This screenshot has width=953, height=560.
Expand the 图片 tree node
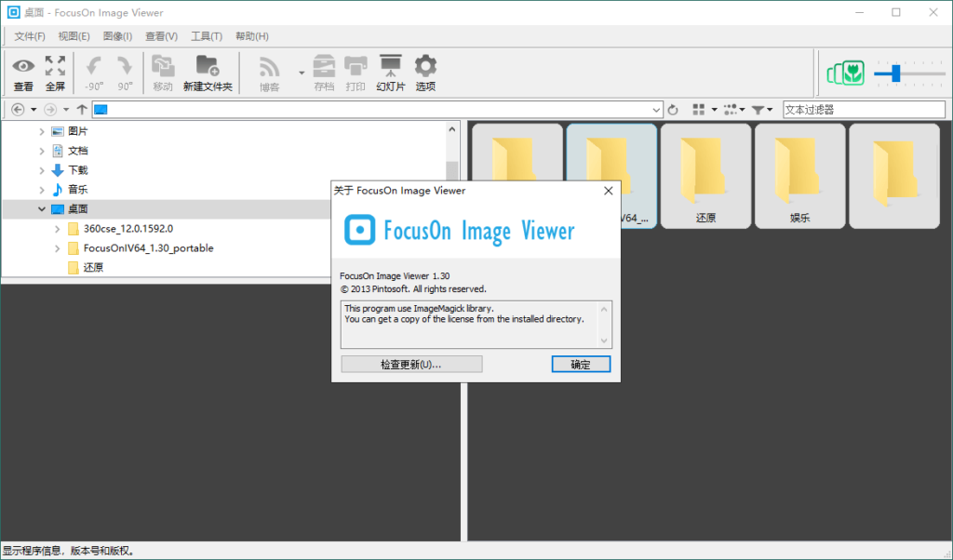point(41,131)
